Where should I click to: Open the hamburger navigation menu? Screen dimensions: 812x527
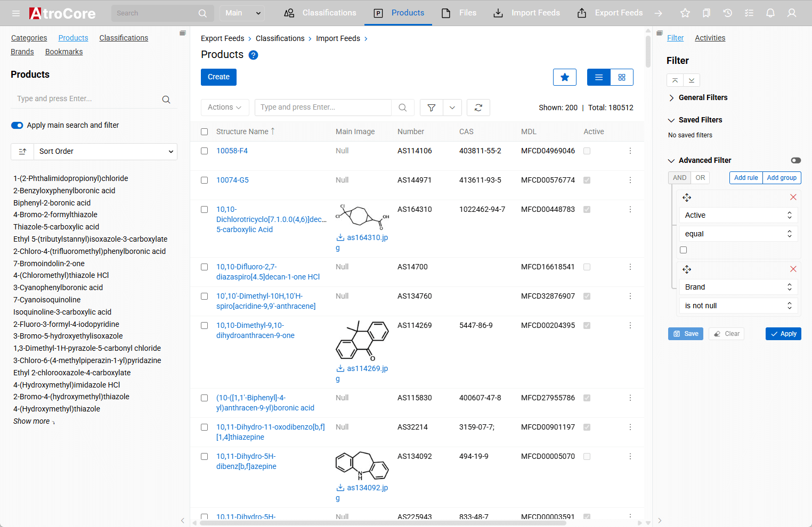[16, 13]
